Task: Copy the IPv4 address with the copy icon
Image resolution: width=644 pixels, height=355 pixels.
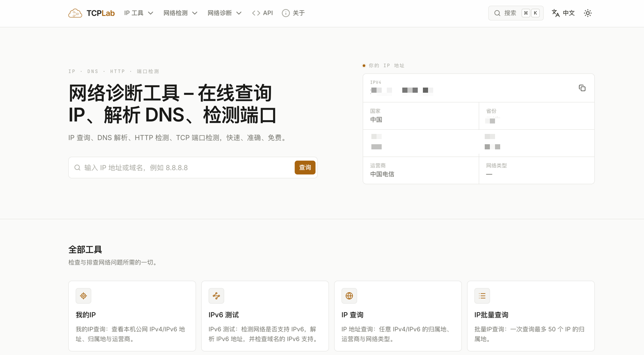Action: coord(582,88)
